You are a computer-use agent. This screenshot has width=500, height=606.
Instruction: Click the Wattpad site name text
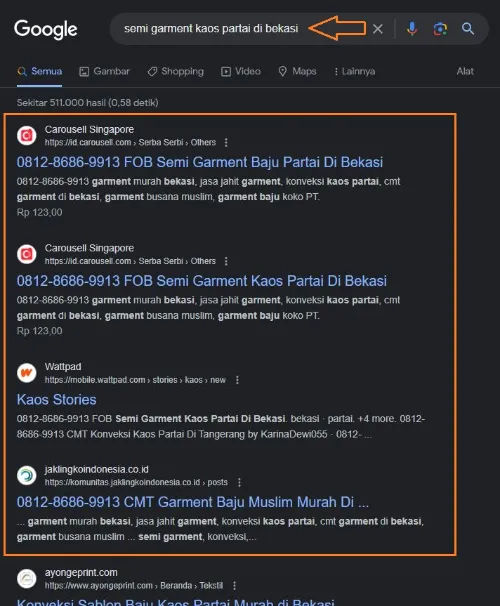63,366
